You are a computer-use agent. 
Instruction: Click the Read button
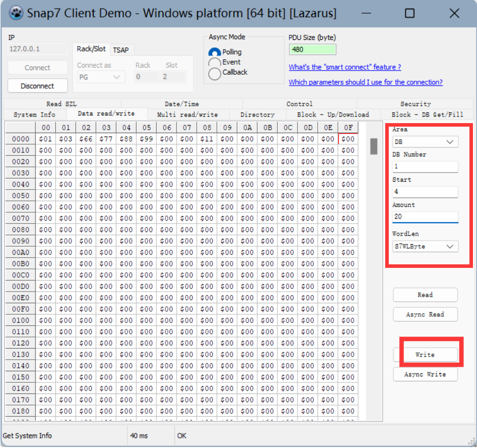425,295
